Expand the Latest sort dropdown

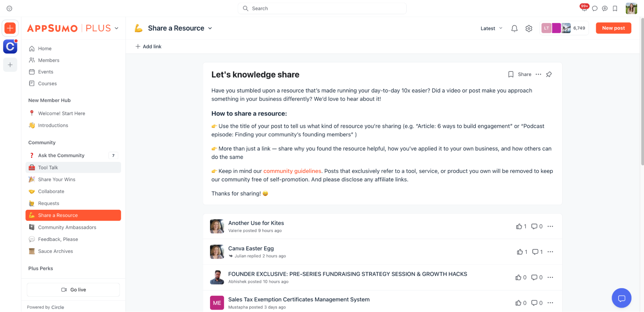(491, 28)
